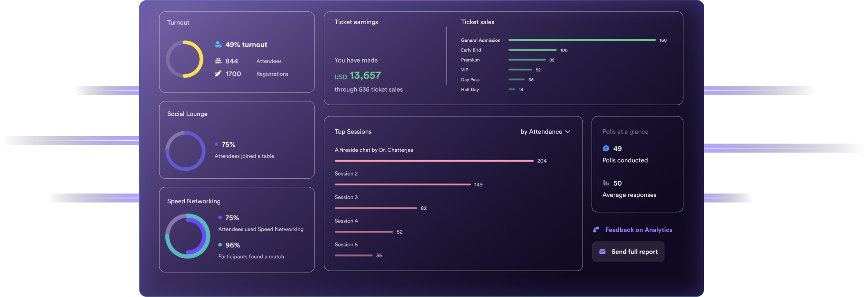The width and height of the screenshot is (868, 297).
Task: Click the envelope icon in Send full report
Action: (602, 252)
